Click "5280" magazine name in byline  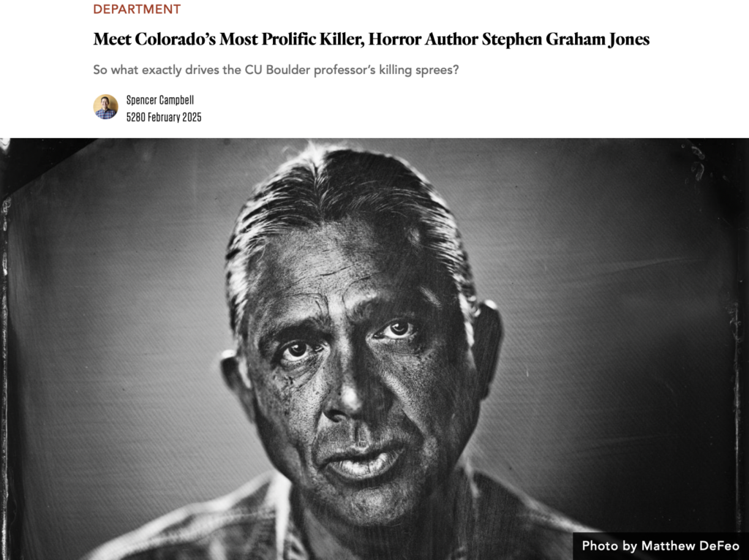[x=135, y=117]
